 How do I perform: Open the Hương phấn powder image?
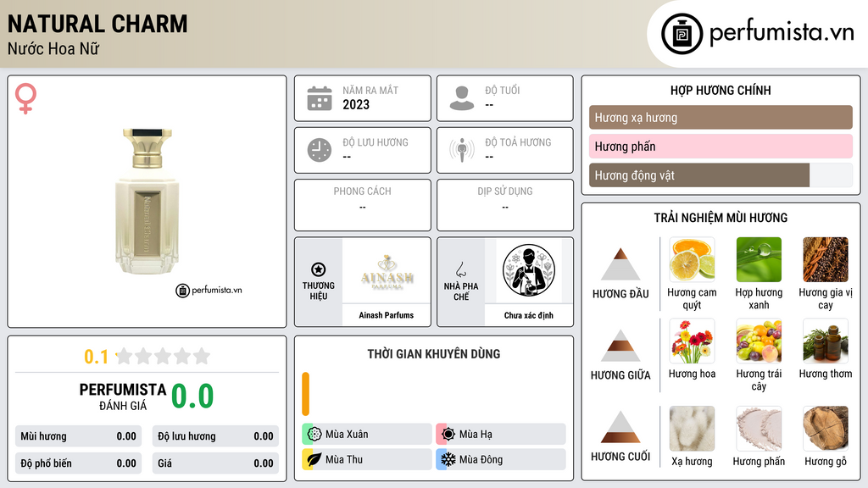tap(759, 429)
